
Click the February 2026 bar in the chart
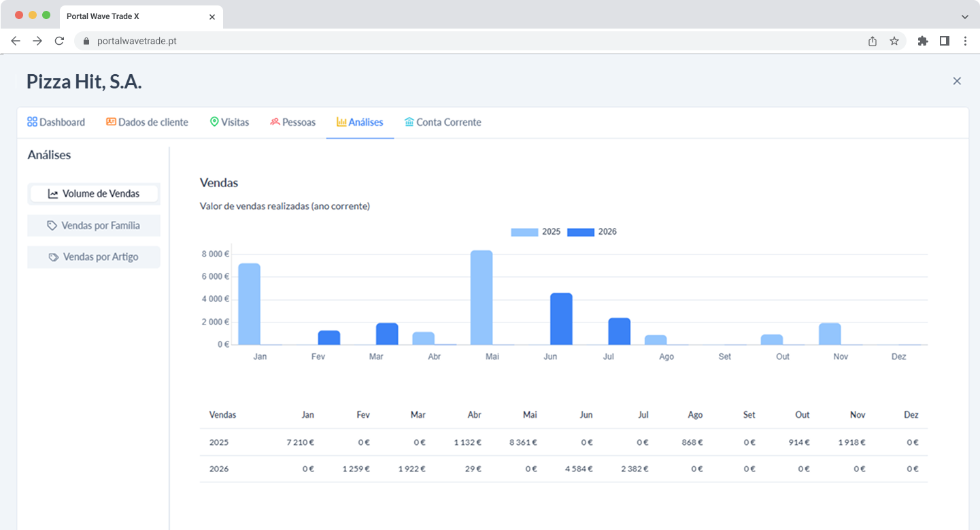[x=329, y=338]
